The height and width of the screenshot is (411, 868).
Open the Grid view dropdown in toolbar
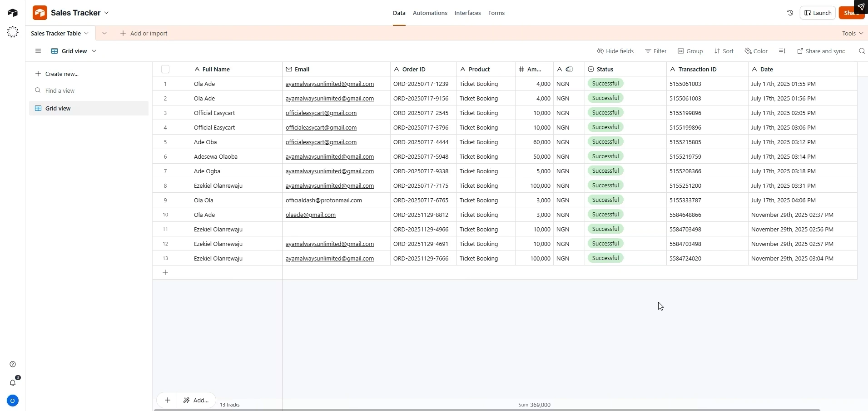(74, 51)
